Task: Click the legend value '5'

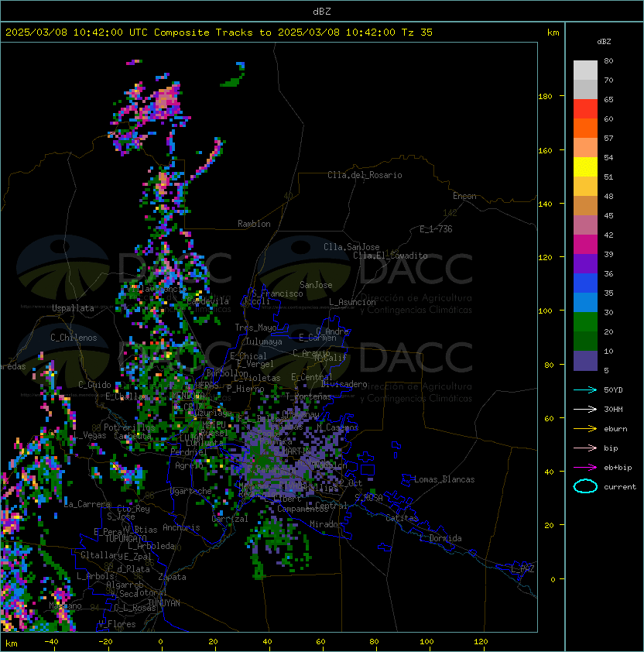Action: (x=606, y=370)
